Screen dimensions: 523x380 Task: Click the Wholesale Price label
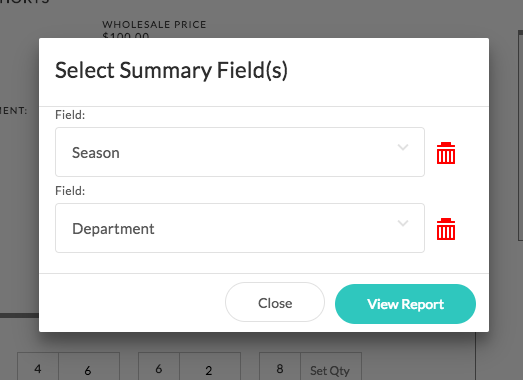[154, 24]
